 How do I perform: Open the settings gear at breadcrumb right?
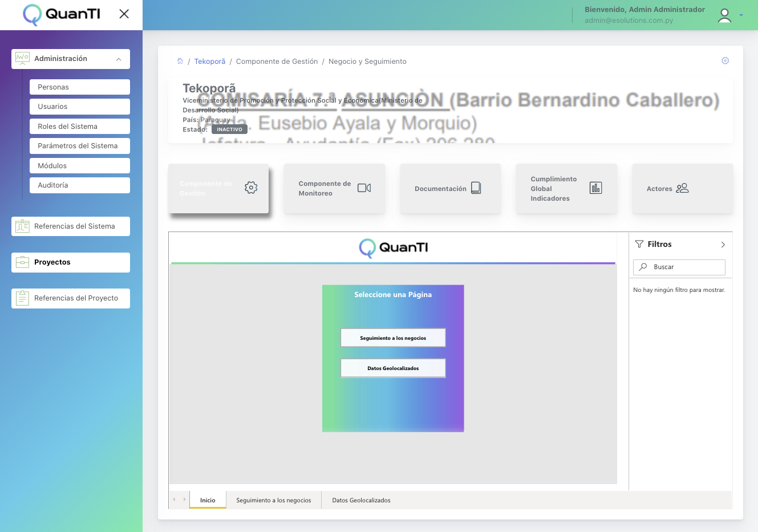tap(725, 60)
